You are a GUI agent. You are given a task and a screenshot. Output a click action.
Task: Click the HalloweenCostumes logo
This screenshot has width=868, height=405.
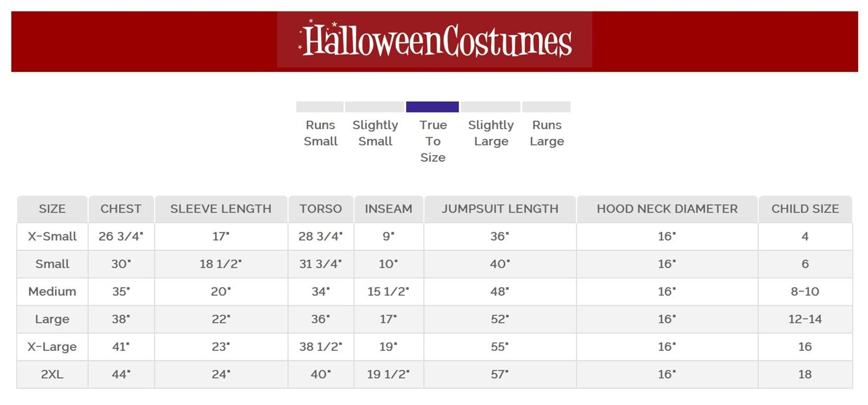pyautogui.click(x=434, y=40)
